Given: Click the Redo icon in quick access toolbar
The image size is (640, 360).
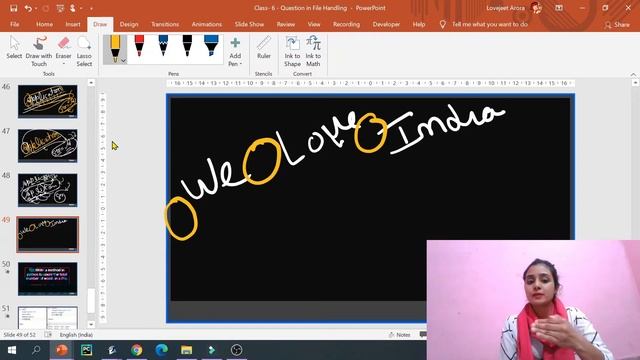Looking at the screenshot, I should (45, 8).
